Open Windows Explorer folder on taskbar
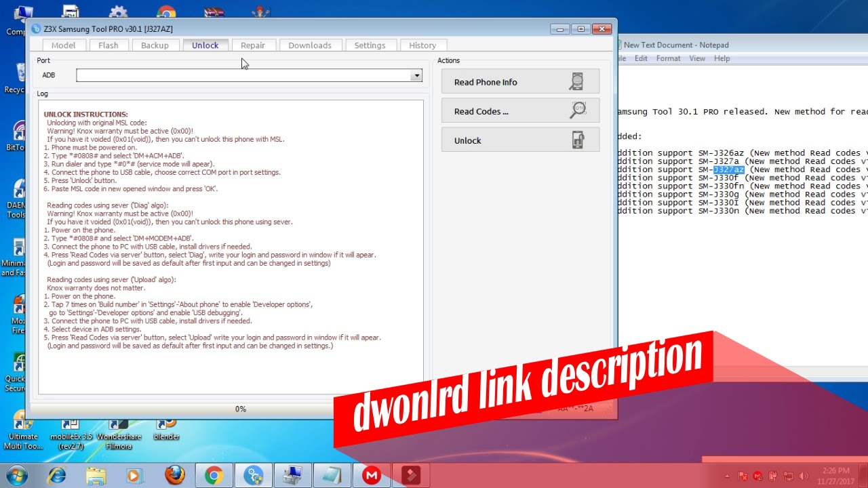This screenshot has width=868, height=488. (96, 476)
